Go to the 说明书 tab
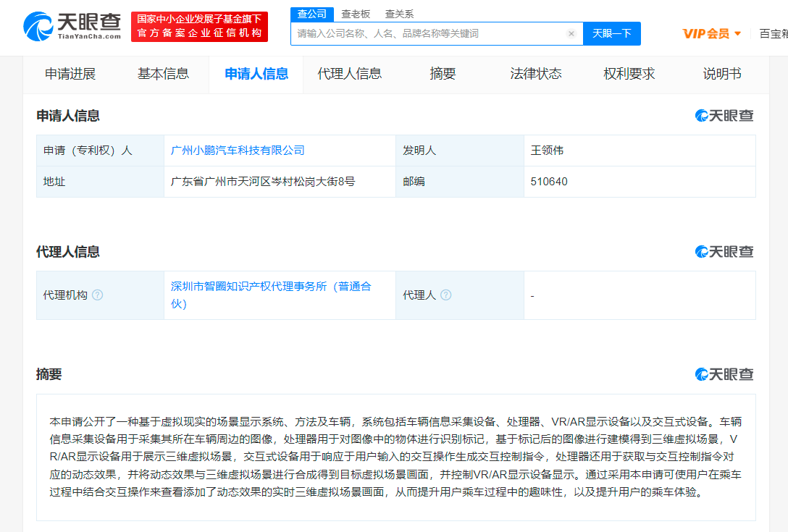Screen dimensions: 788x532 721,74
